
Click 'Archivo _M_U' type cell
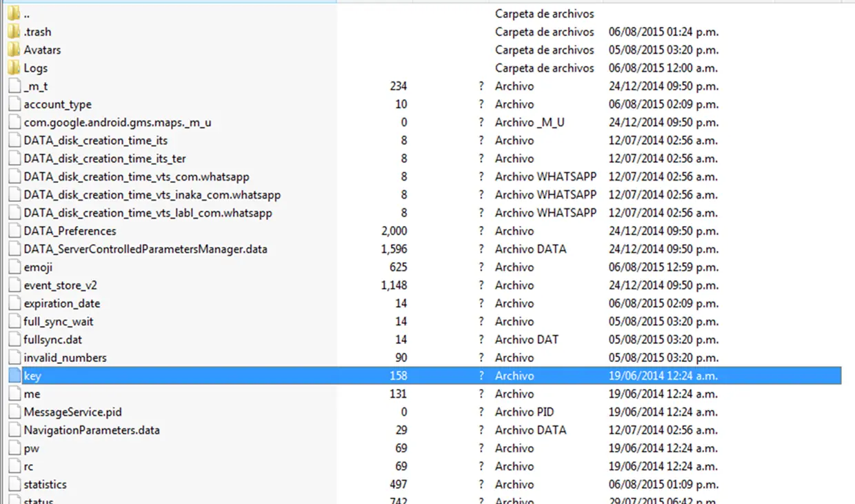pyautogui.click(x=530, y=122)
